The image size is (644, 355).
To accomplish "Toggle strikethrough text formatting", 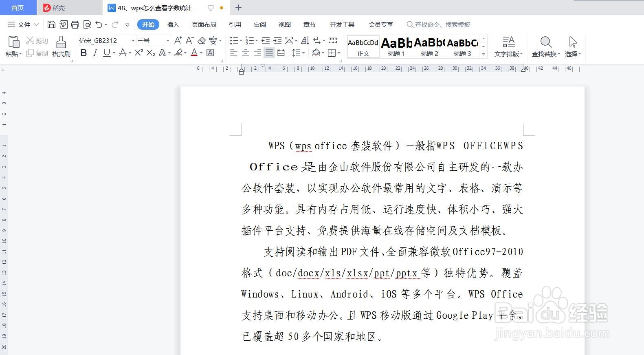I will [122, 53].
